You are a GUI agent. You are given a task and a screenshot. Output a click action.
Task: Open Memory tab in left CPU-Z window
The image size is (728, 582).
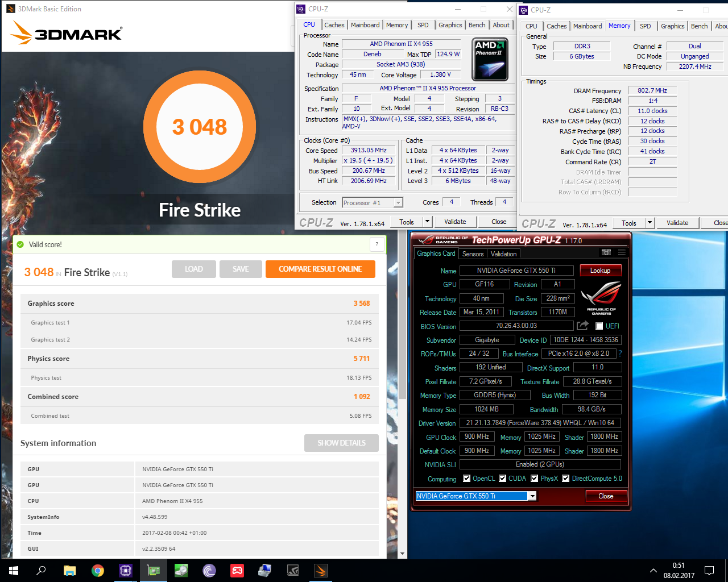tap(397, 25)
